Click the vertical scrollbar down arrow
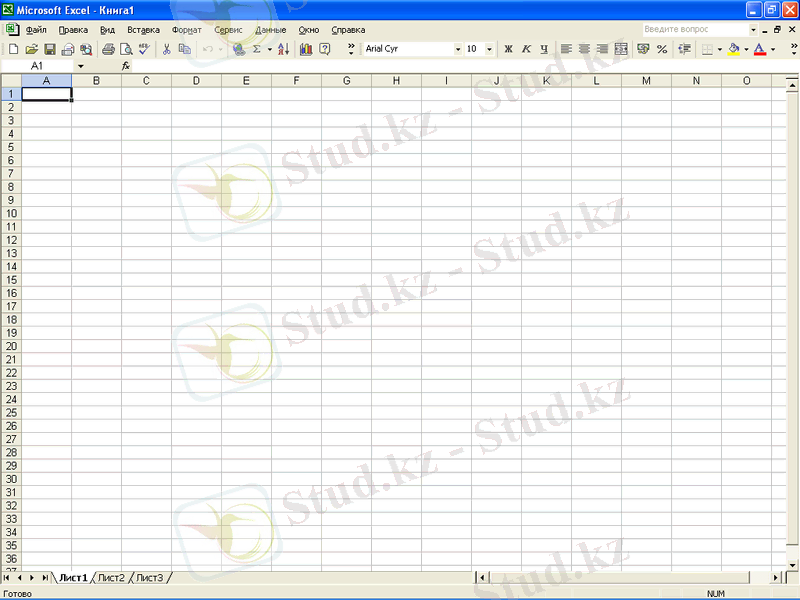Viewport: 800px width, 600px height. (x=792, y=565)
